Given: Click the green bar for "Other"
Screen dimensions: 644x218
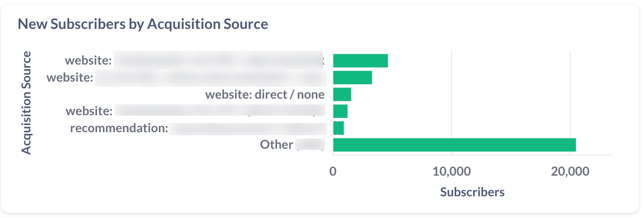Looking at the screenshot, I should [x=454, y=145].
